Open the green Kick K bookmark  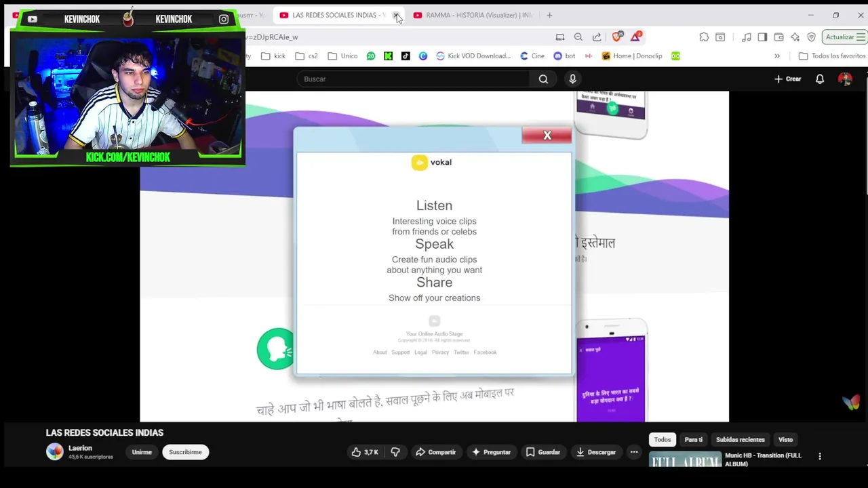point(388,56)
